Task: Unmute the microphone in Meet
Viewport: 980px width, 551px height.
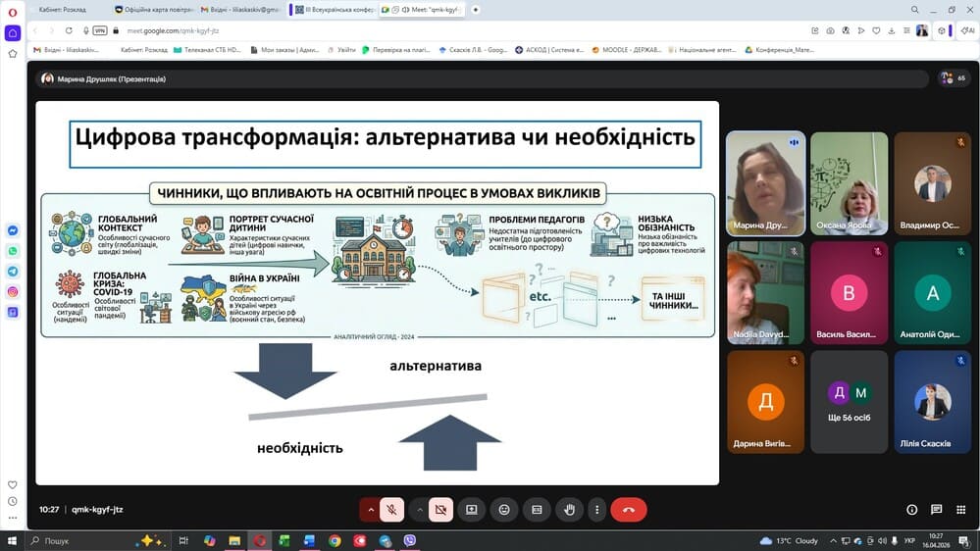Action: pos(391,510)
